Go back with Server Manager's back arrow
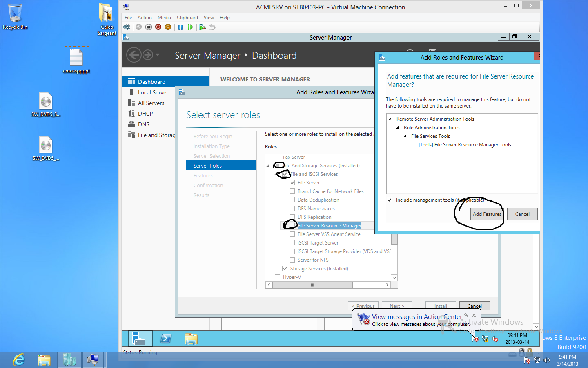The image size is (588, 368). click(134, 55)
